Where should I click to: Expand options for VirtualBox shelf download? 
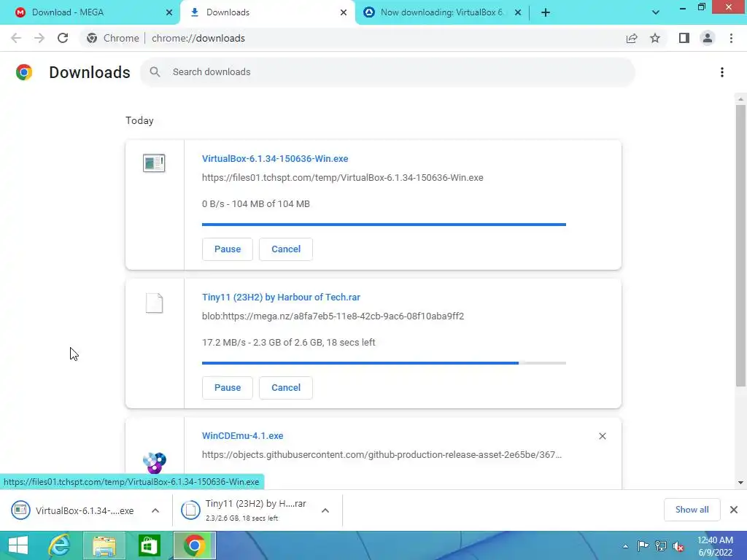(155, 510)
